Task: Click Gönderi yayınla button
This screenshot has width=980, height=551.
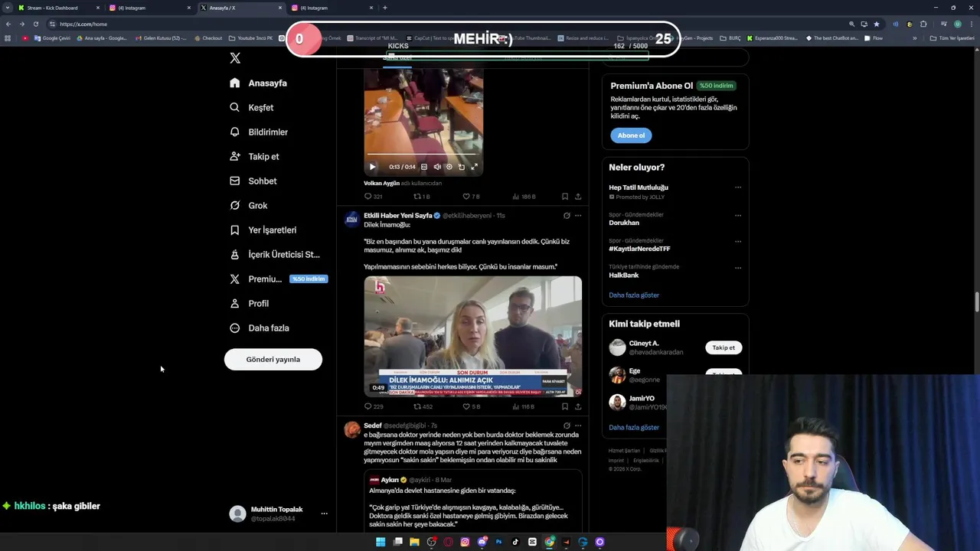Action: [273, 359]
